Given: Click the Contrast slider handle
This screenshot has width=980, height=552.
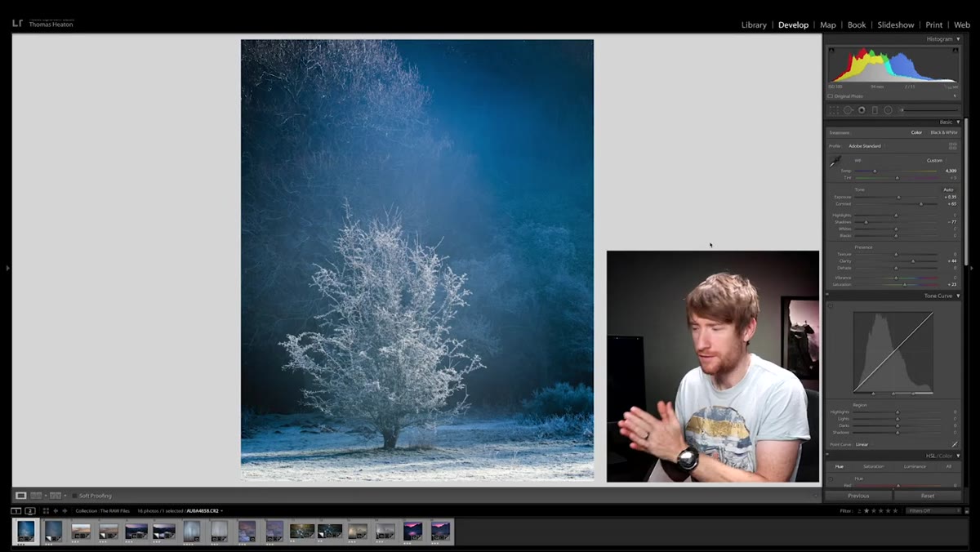Looking at the screenshot, I should point(921,204).
